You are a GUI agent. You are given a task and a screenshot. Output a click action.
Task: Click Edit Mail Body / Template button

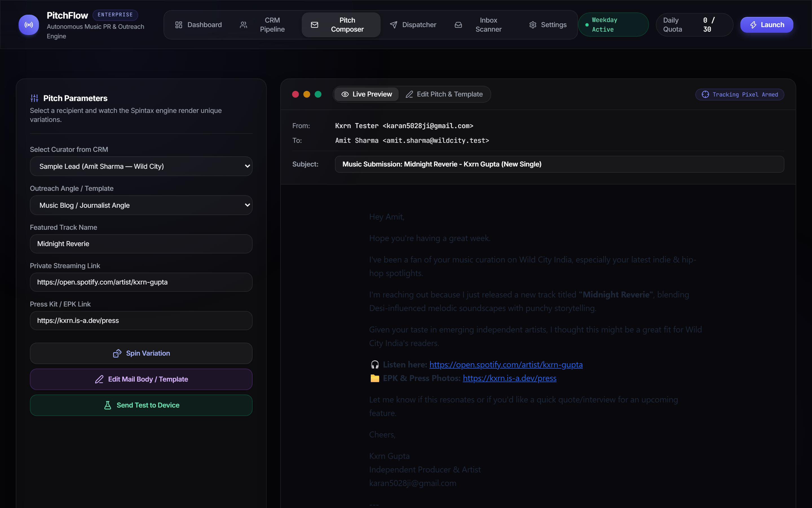141,379
